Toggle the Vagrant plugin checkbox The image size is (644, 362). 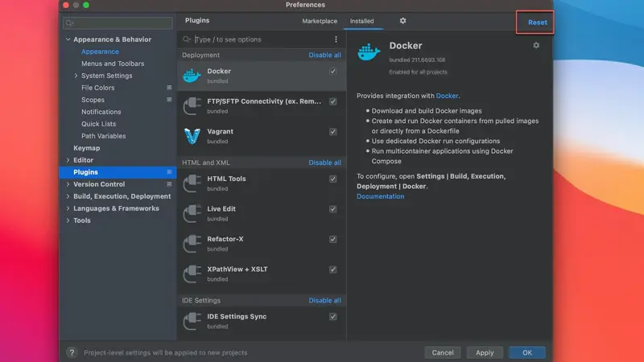coord(332,132)
